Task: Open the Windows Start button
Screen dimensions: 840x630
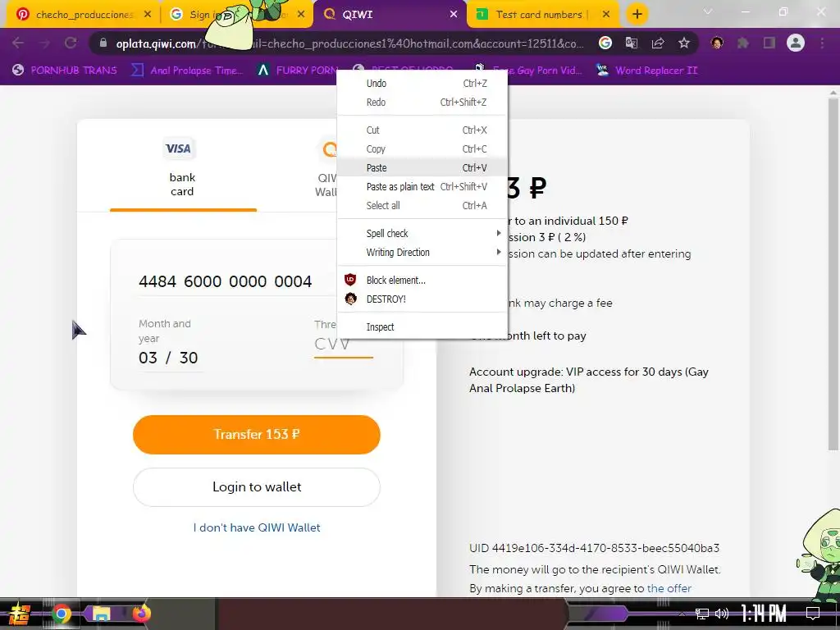Action: pos(19,614)
